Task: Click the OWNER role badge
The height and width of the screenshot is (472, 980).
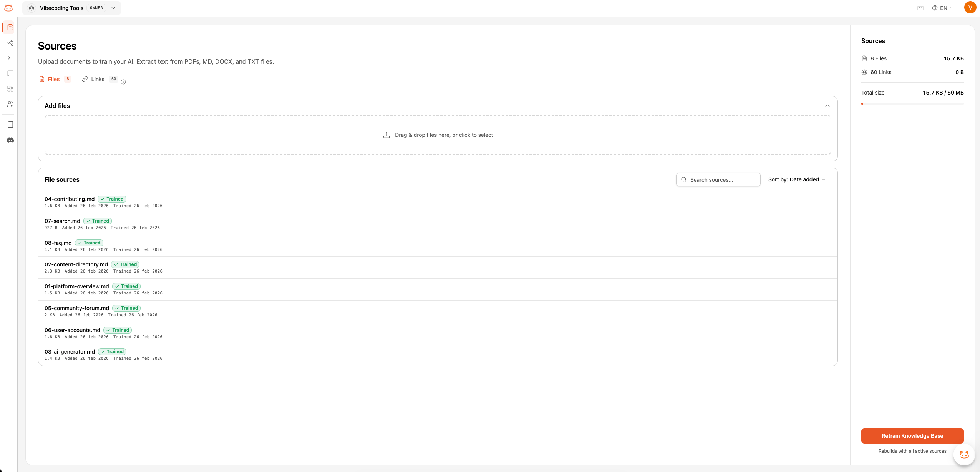Action: coord(96,8)
